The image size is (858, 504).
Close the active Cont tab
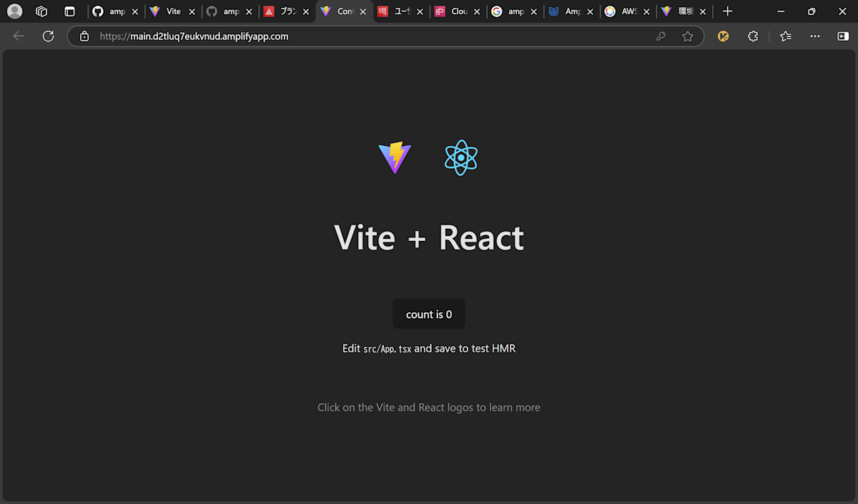363,11
